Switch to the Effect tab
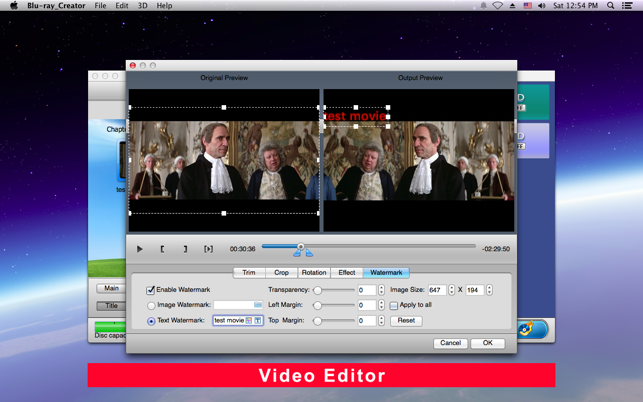This screenshot has width=643, height=402. tap(347, 273)
